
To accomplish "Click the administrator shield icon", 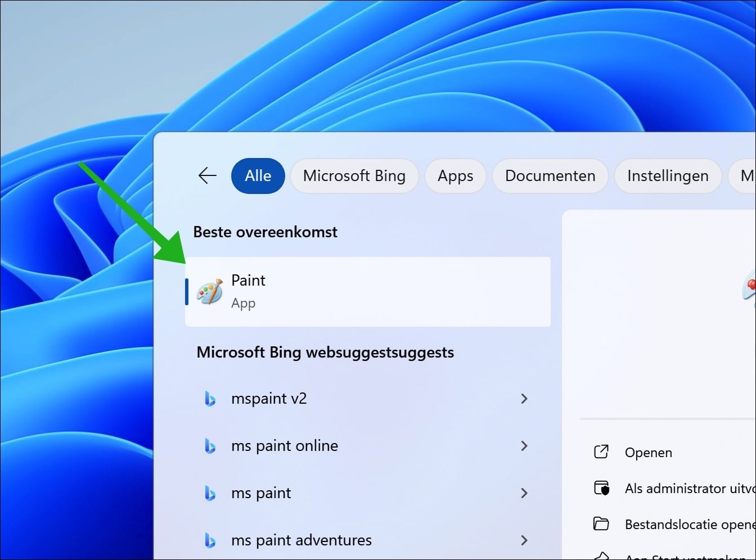I will [601, 488].
